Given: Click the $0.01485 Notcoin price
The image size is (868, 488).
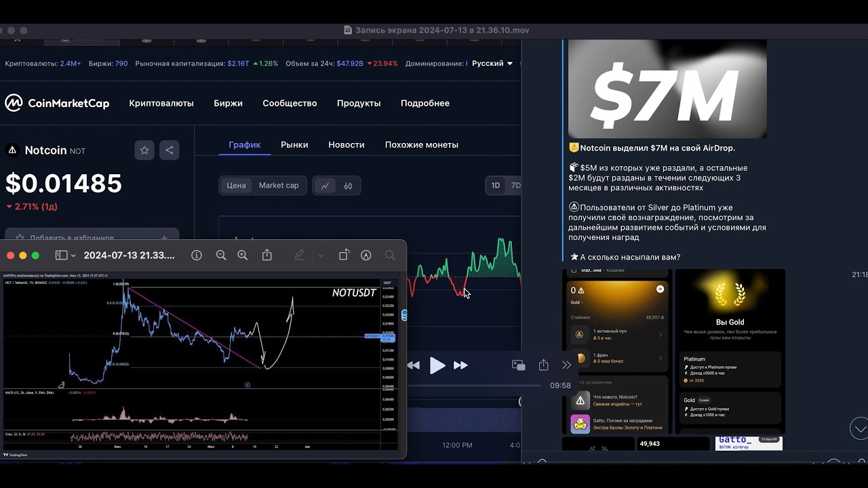Looking at the screenshot, I should click(x=64, y=184).
